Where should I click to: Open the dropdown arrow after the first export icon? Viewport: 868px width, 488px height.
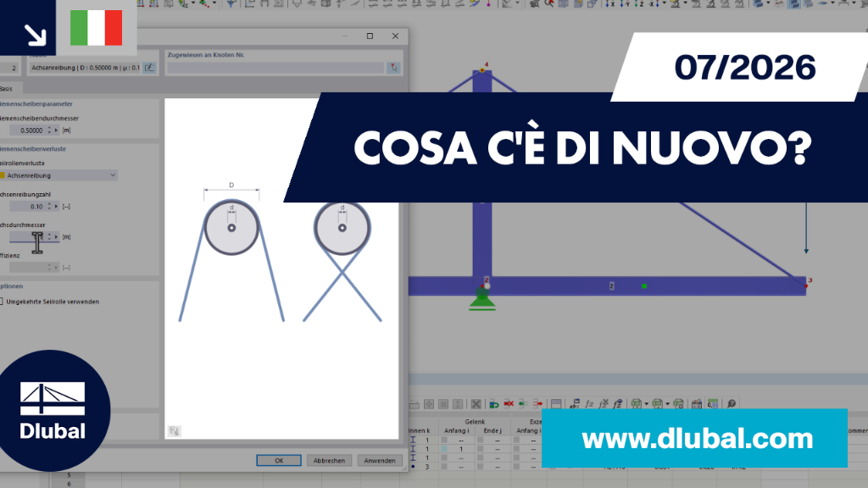coord(646,404)
